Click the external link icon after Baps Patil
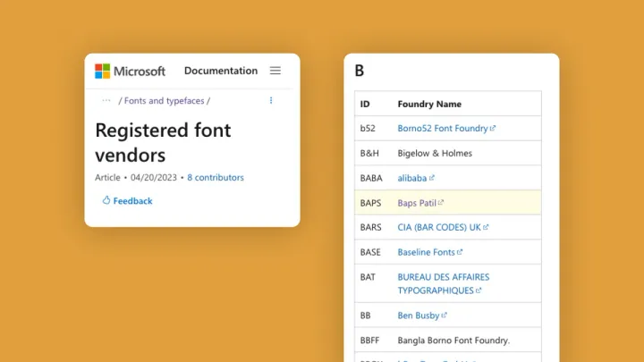Viewport: 644px width, 362px height. pyautogui.click(x=441, y=202)
